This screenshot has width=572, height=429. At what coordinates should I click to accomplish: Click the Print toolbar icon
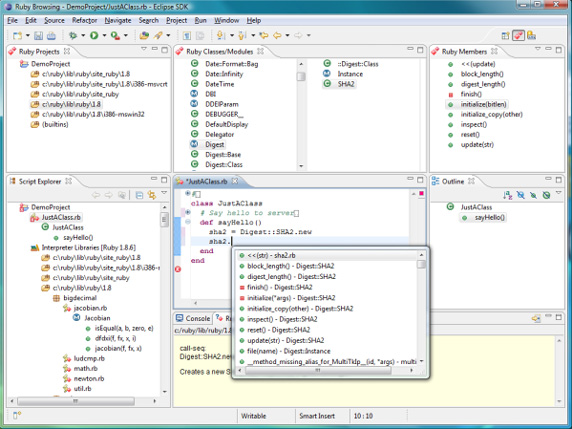point(51,35)
